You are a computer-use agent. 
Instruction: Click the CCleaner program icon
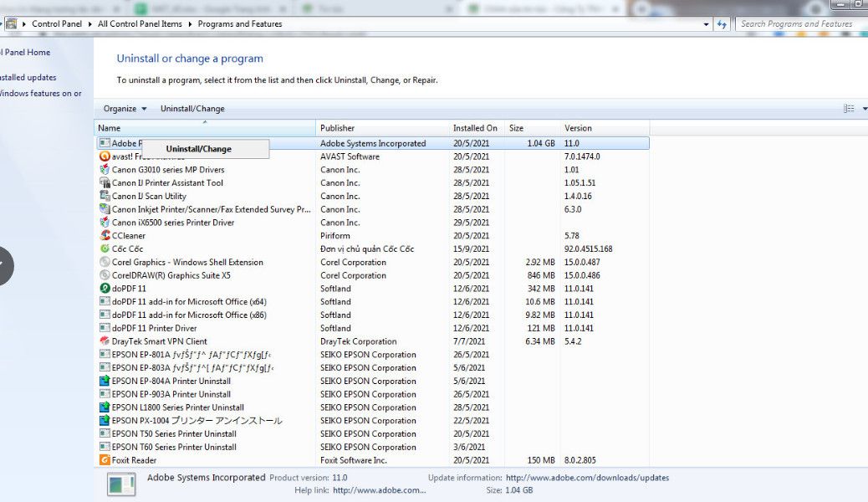(x=105, y=235)
